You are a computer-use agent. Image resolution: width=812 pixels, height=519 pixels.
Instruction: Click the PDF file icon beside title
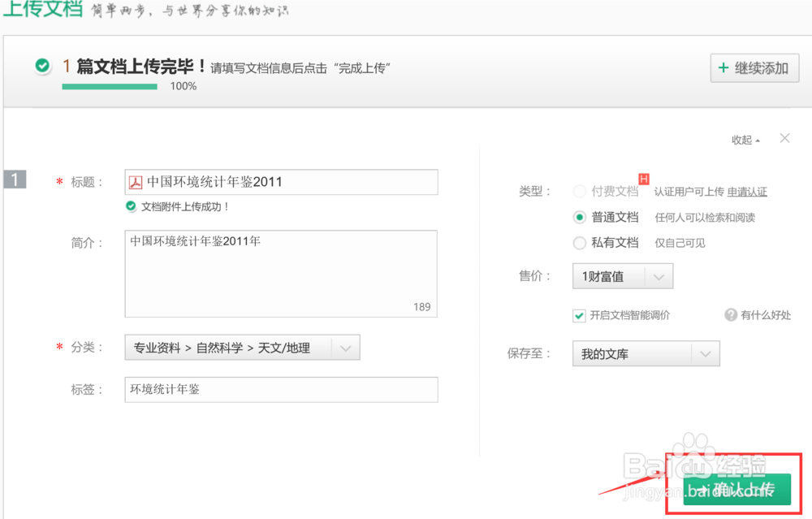pos(136,182)
